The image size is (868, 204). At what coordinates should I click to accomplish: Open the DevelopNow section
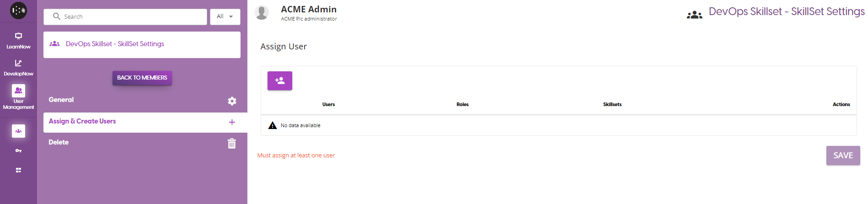[x=18, y=67]
